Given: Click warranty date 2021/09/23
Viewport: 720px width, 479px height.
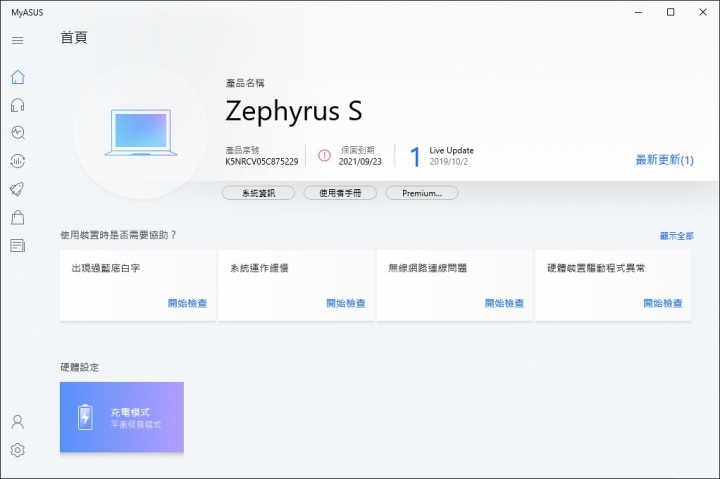Looking at the screenshot, I should pos(360,162).
